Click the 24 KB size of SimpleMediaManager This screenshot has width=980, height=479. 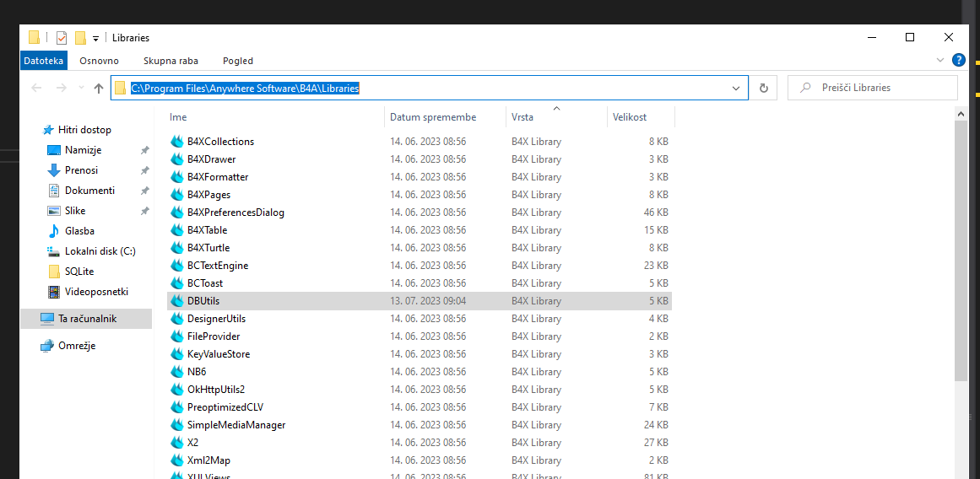click(x=656, y=425)
